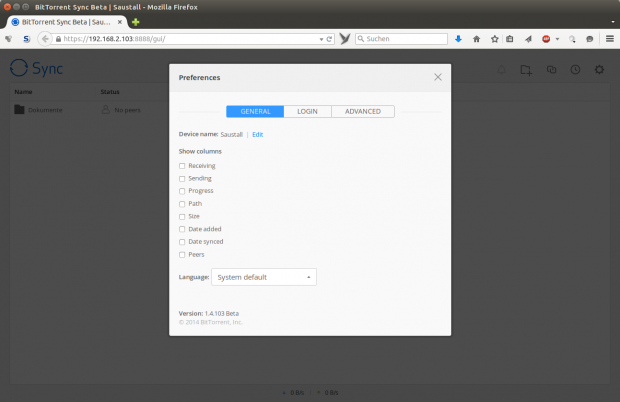Click the link devices icon

(x=551, y=70)
